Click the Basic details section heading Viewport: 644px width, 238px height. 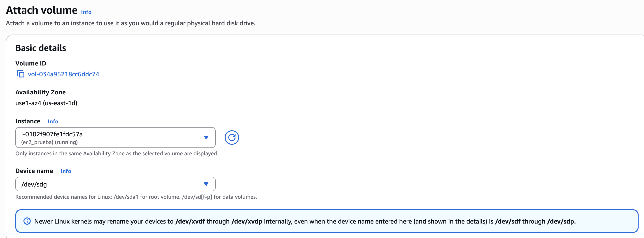(x=41, y=48)
